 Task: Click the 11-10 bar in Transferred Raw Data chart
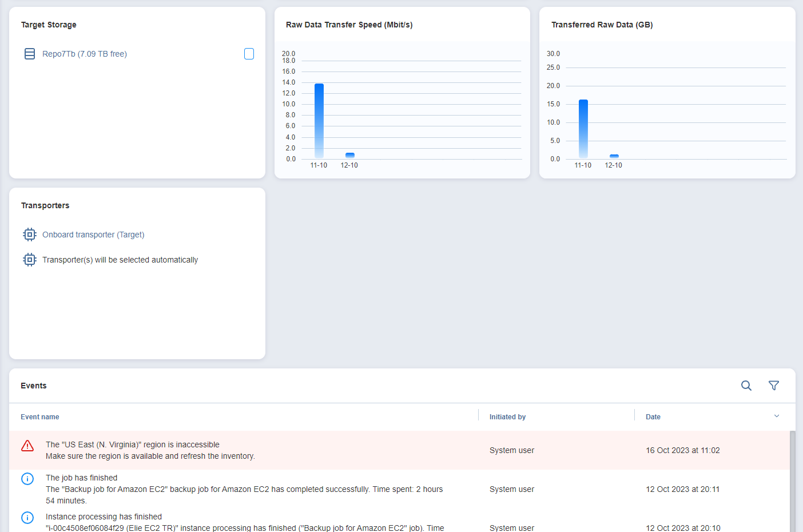click(x=583, y=129)
